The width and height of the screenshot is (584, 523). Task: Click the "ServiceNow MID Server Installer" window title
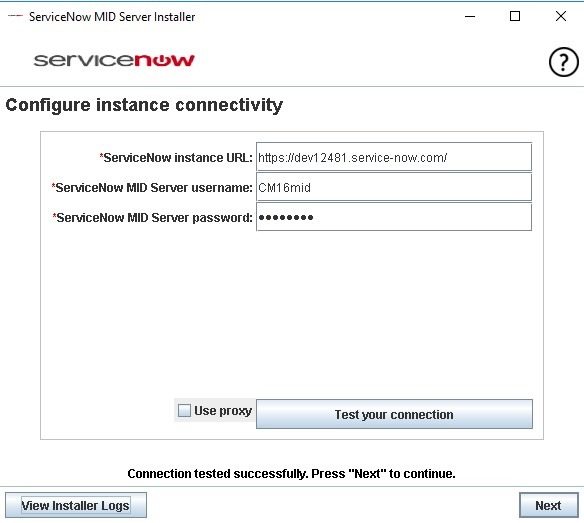(112, 17)
